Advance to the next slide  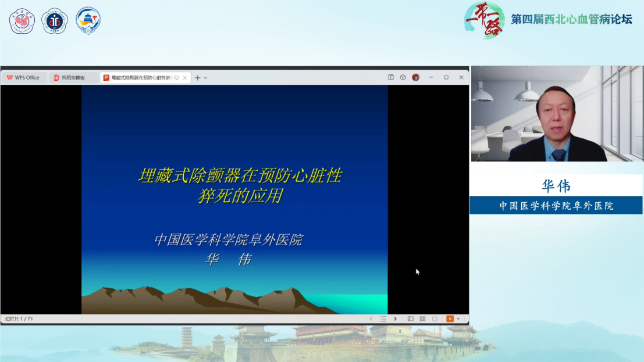396,318
